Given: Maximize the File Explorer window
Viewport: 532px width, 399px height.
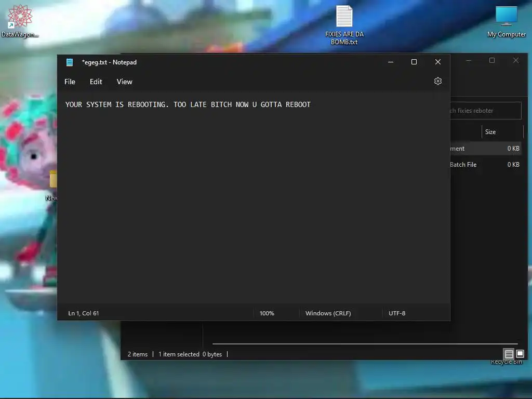Looking at the screenshot, I should click(492, 60).
